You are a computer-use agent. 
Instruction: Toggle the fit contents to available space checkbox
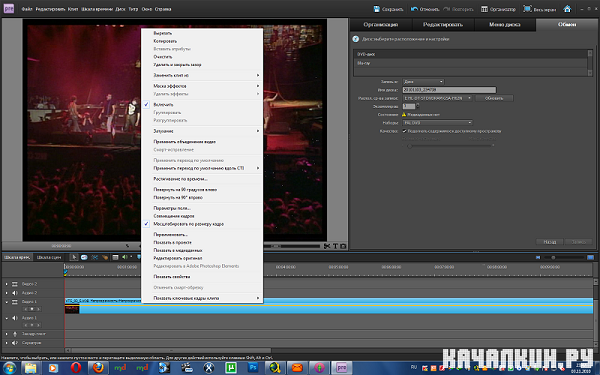pyautogui.click(x=404, y=131)
